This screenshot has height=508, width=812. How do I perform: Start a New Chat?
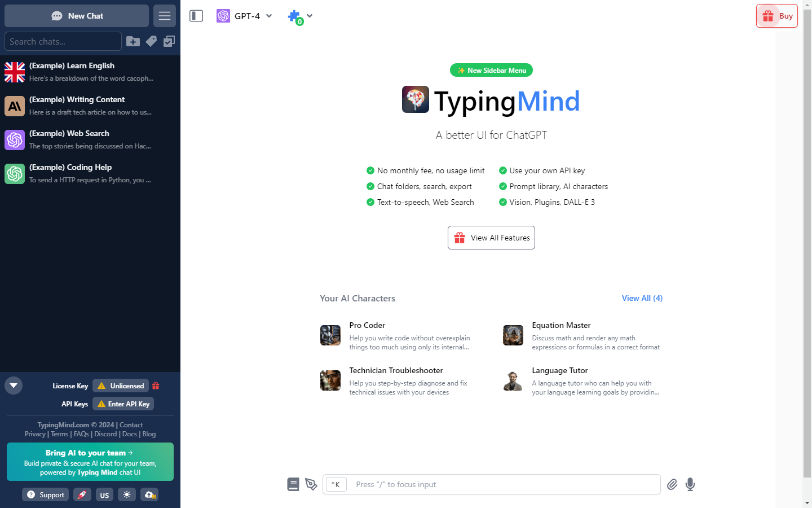(x=77, y=16)
